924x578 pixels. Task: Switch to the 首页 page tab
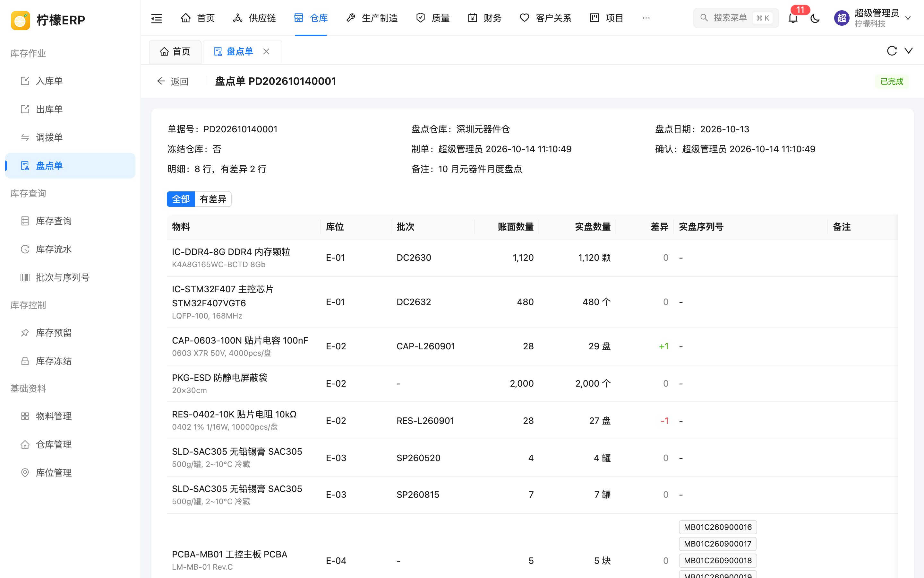175,52
